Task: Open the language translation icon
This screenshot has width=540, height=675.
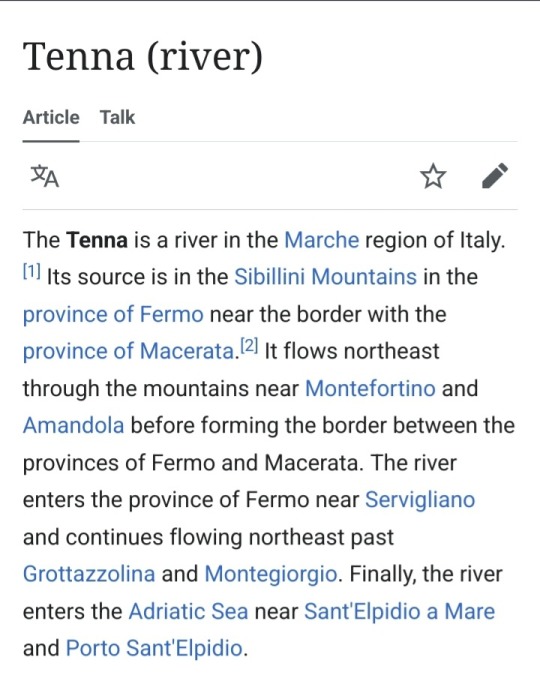Action: (x=45, y=176)
